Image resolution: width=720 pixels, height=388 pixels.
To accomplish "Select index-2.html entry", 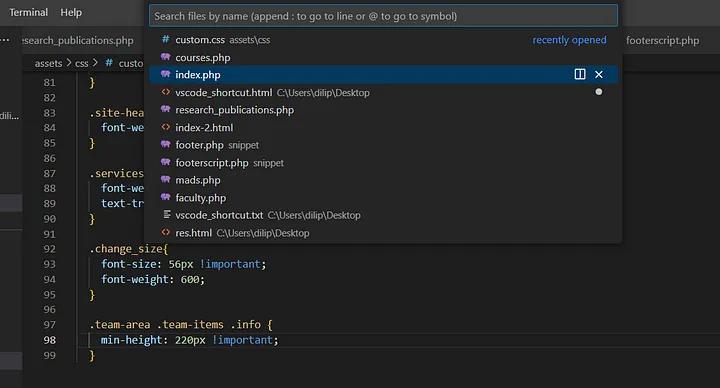I will pyautogui.click(x=383, y=128).
